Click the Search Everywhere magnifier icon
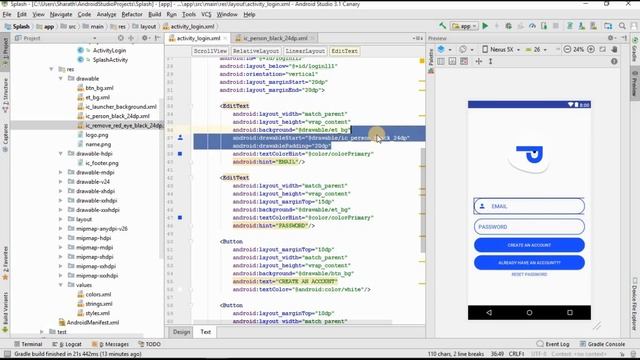The height and width of the screenshot is (360, 640). pyautogui.click(x=622, y=26)
